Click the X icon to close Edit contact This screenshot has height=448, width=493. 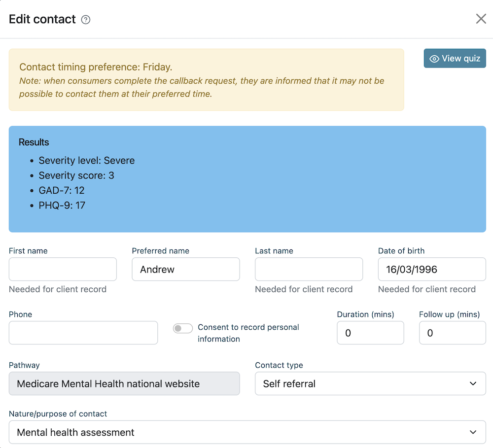click(481, 19)
